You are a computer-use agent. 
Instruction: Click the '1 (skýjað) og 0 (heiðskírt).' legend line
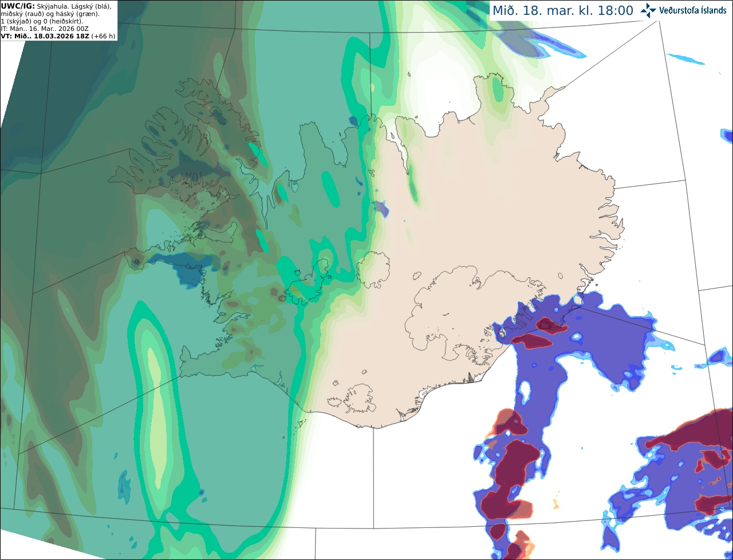click(42, 21)
